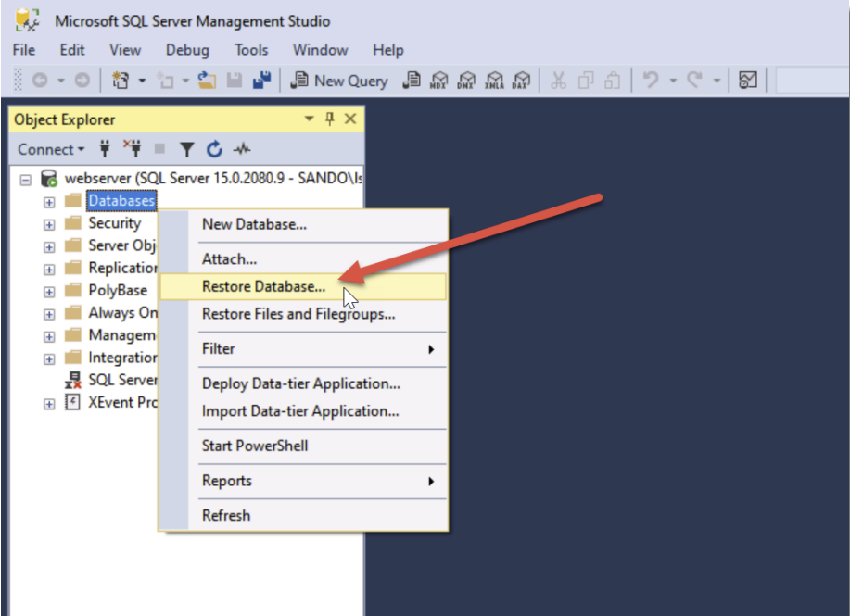Click the Refresh icon in Object Explorer toolbar
Screen dimensions: 850x616
coord(215,149)
